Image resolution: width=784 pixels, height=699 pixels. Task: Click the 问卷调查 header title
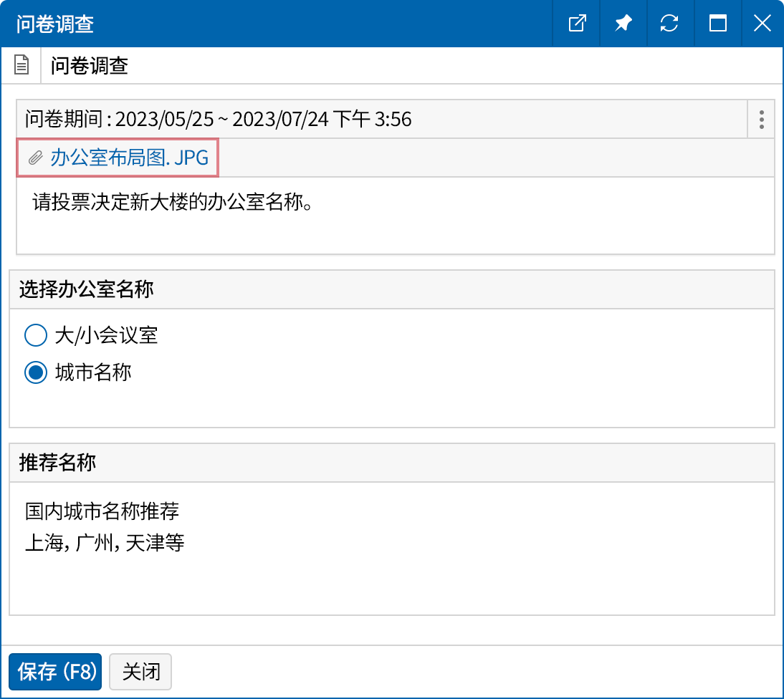[x=79, y=64]
